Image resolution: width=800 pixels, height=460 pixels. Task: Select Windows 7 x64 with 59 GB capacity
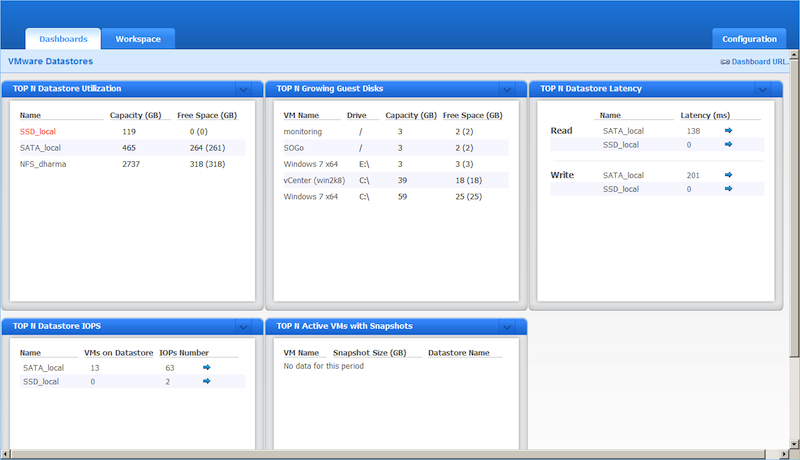tap(396, 197)
